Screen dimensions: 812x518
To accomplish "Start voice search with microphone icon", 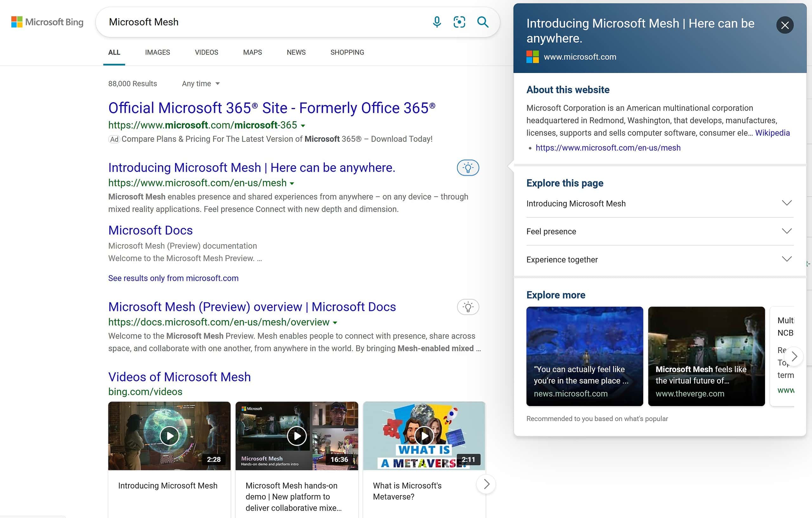I will click(x=437, y=22).
